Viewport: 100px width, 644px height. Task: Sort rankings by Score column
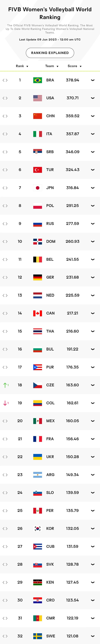pos(74,66)
